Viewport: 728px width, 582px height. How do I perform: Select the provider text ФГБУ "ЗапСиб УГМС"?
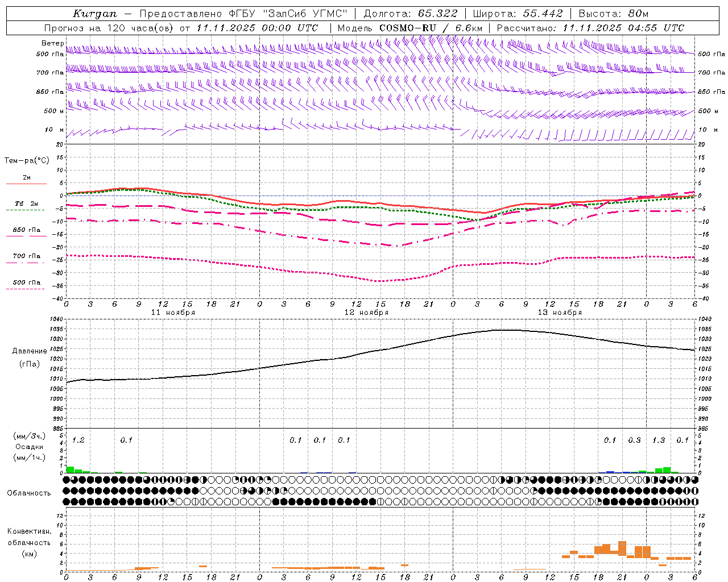[288, 14]
